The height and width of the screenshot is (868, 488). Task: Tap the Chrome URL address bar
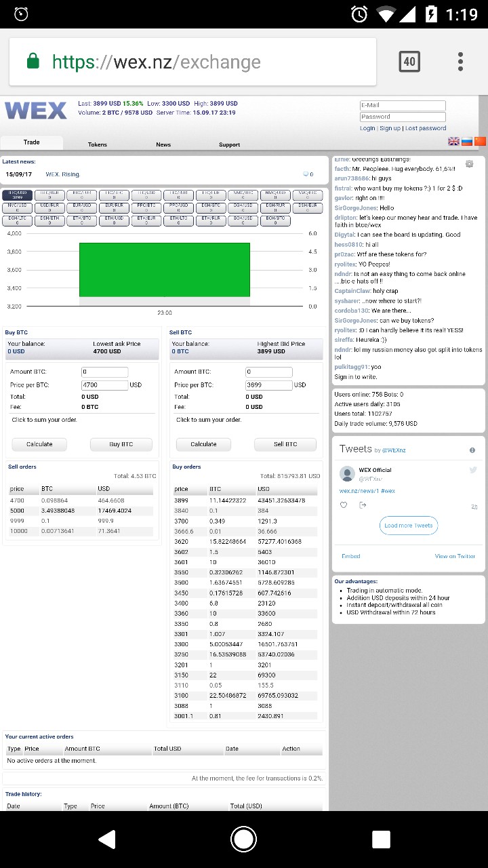193,62
